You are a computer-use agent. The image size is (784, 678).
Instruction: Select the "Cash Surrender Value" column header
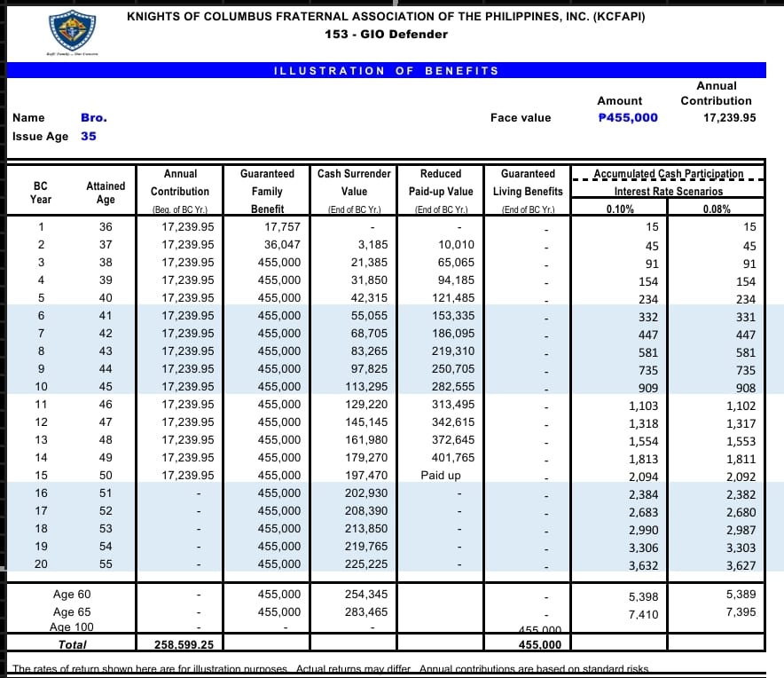(x=354, y=191)
